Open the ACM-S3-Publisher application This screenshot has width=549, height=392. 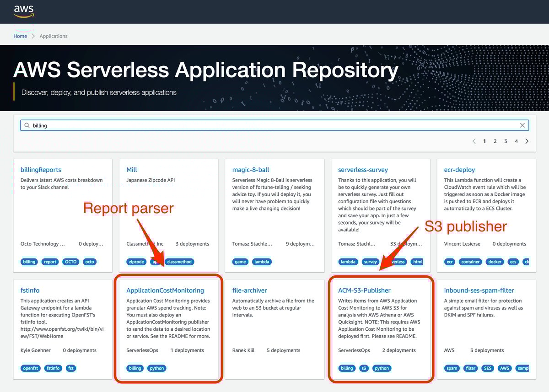[x=364, y=290]
